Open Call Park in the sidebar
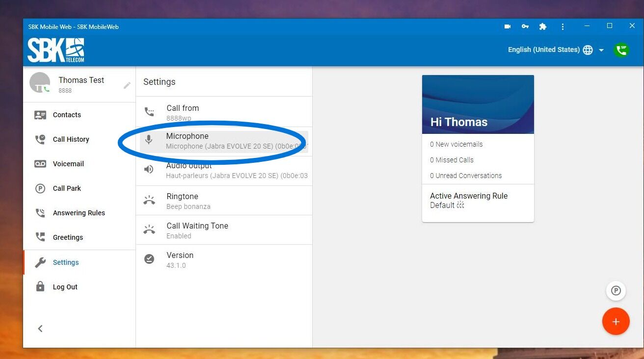 pos(80,188)
